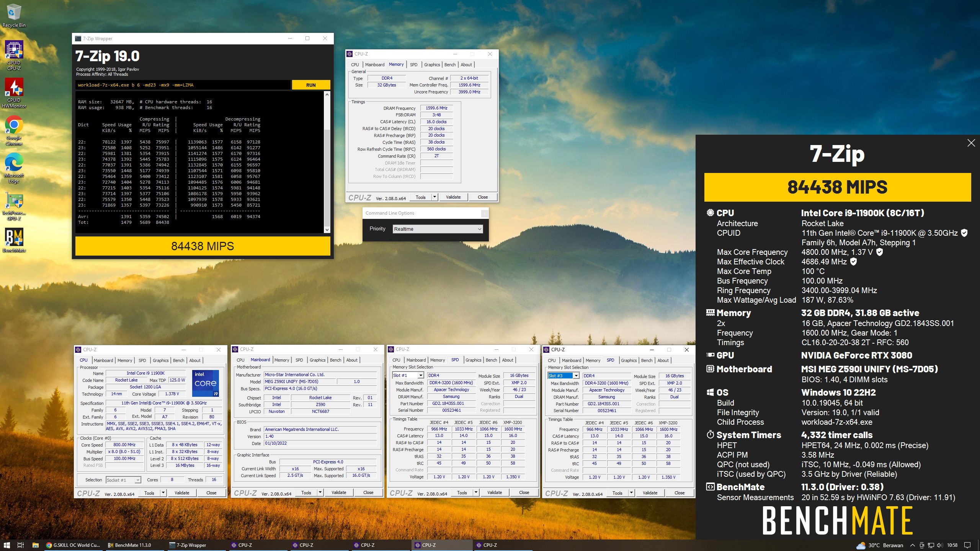Open Memory tab in CPU-Z CPU window

click(125, 360)
